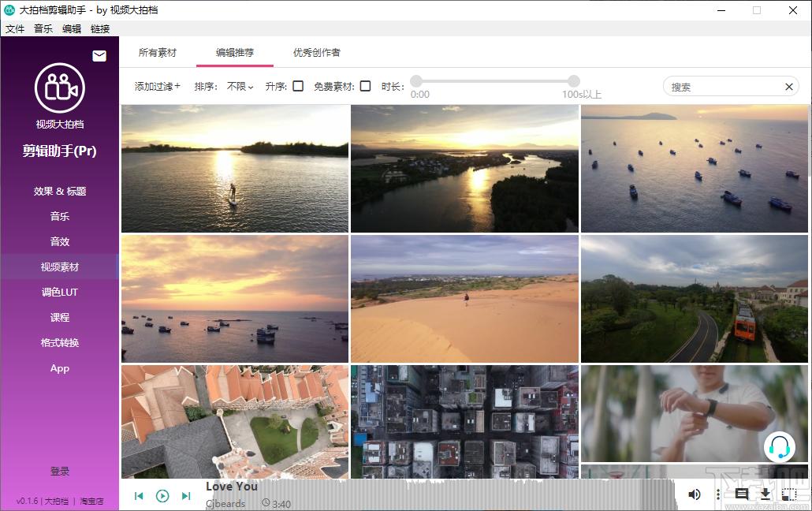Viewport: 812px width, 511px height.
Task: Open the mail envelope icon in sidebar
Action: point(99,55)
